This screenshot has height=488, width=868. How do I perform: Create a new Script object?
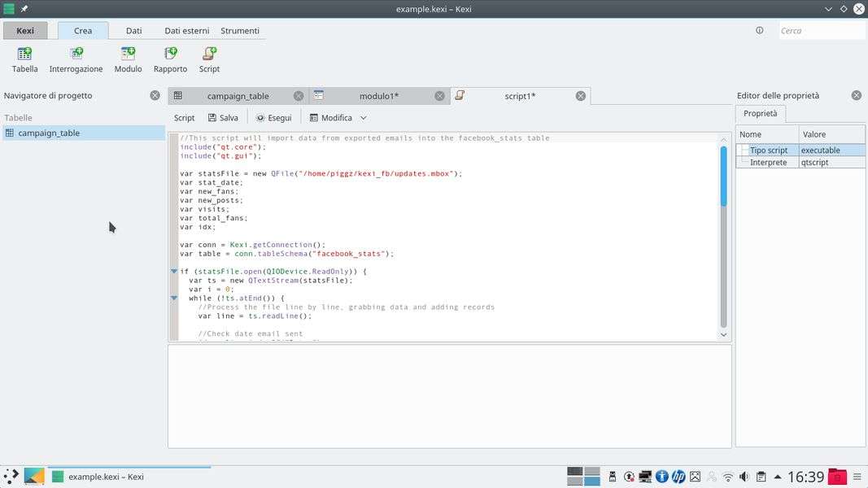tap(209, 59)
